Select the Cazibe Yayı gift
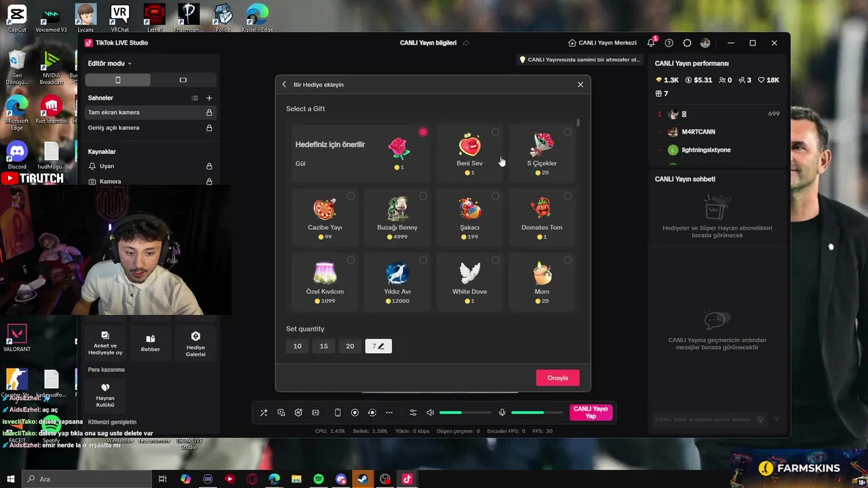 click(325, 217)
